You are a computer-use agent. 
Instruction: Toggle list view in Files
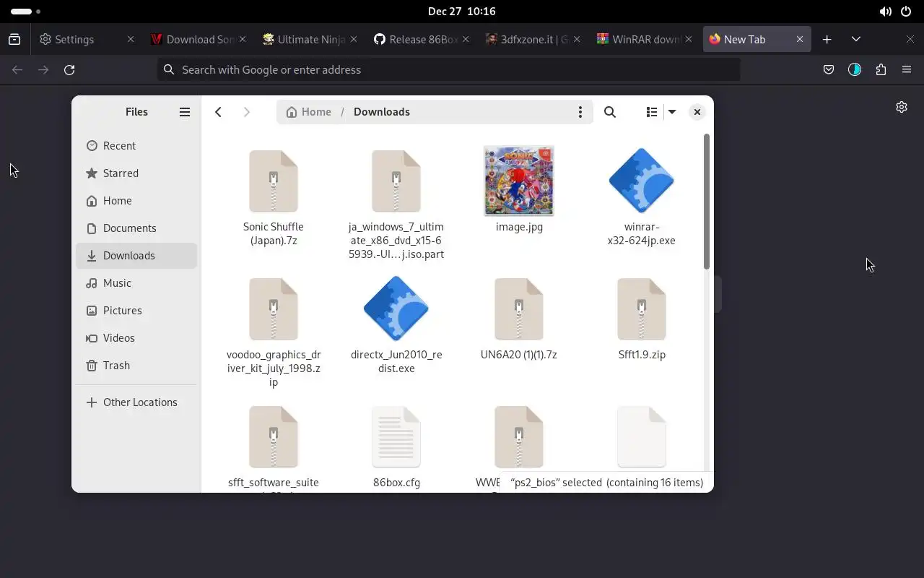coord(652,112)
